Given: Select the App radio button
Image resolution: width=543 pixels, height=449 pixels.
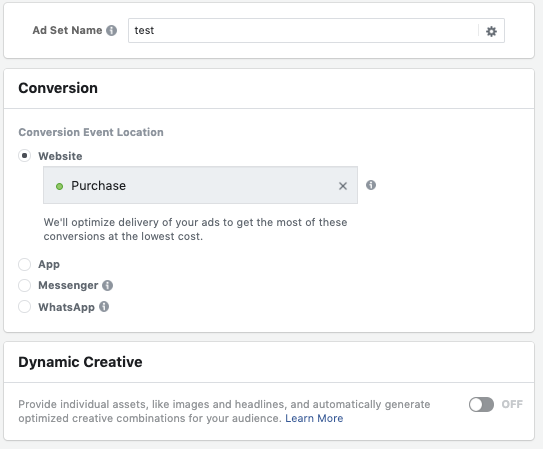Looking at the screenshot, I should click(x=25, y=264).
